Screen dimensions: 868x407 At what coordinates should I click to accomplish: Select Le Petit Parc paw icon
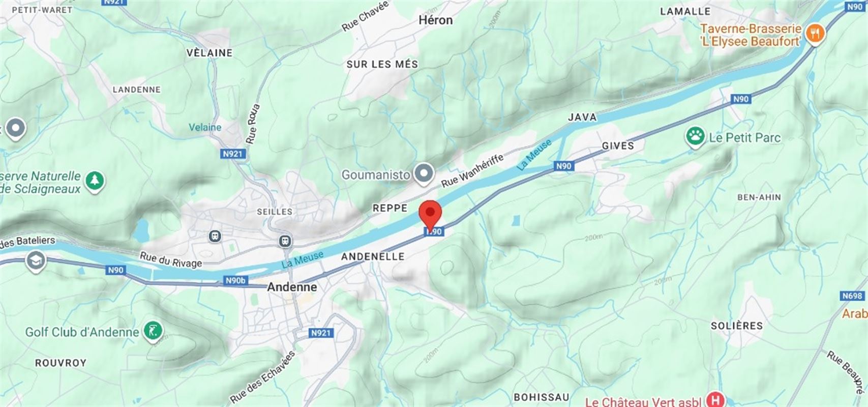click(695, 137)
